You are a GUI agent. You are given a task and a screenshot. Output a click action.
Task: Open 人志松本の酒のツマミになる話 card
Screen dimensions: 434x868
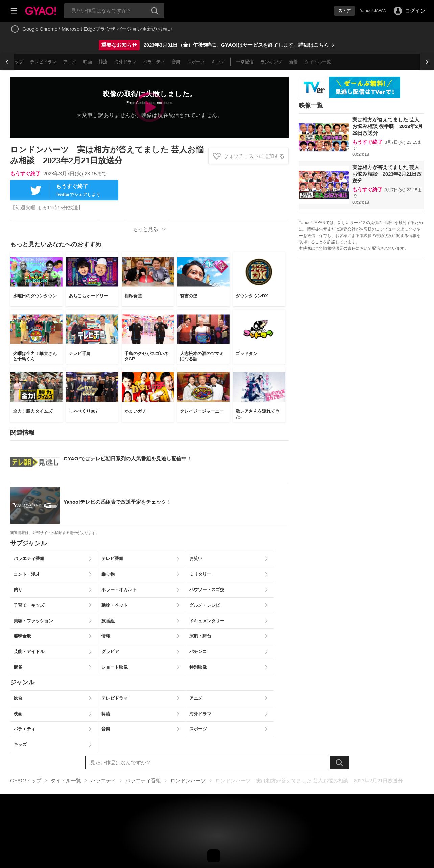tap(203, 337)
